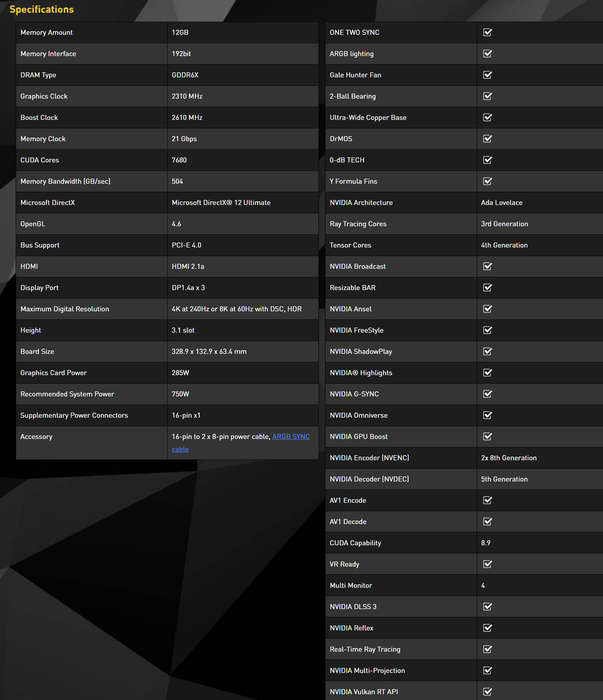Select the 3rd Generation ray tracing value
Screen dimensions: 603x700
click(x=504, y=224)
